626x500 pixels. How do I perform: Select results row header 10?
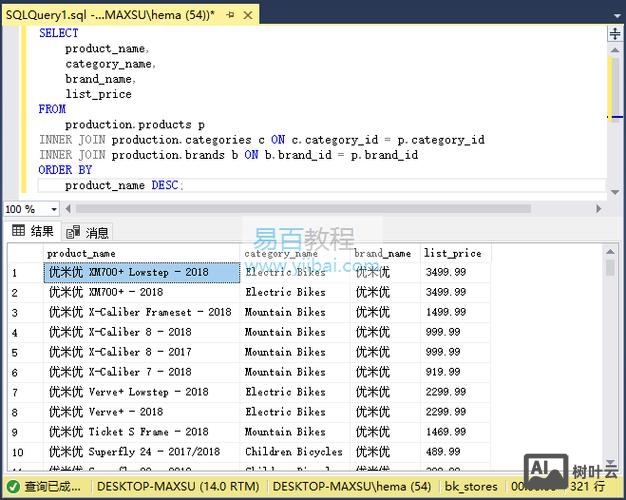(25, 452)
